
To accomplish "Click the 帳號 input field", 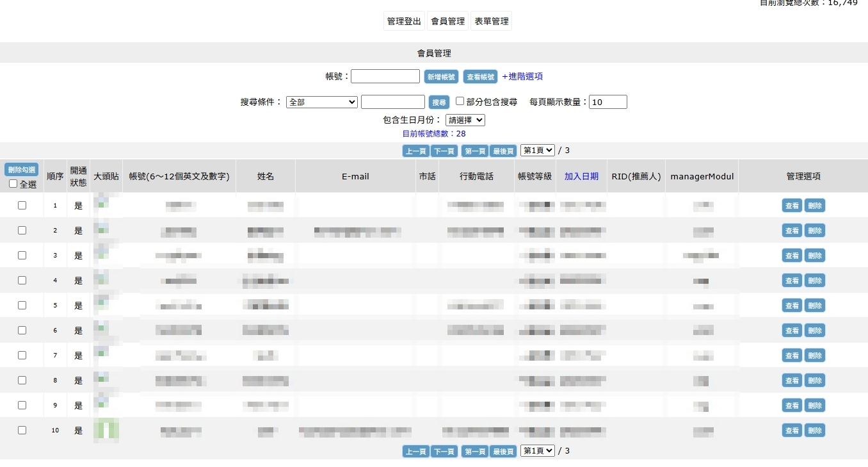I will coord(385,76).
